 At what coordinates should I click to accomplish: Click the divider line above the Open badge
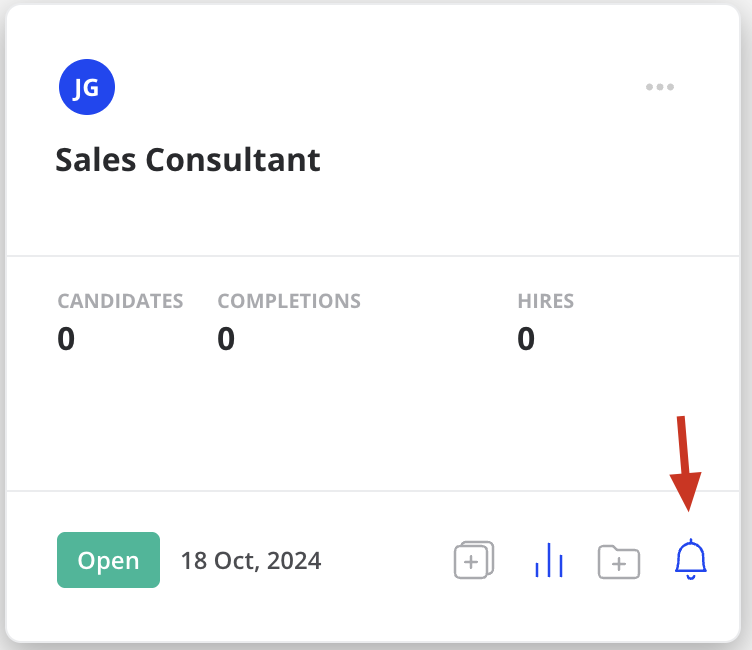[373, 491]
